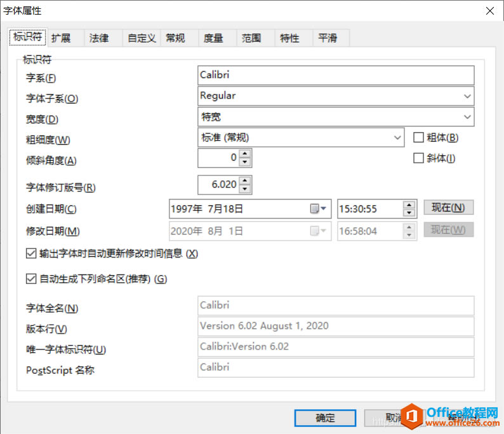Click the 粗细度(W) label
This screenshot has height=434, width=504.
pyautogui.click(x=48, y=140)
